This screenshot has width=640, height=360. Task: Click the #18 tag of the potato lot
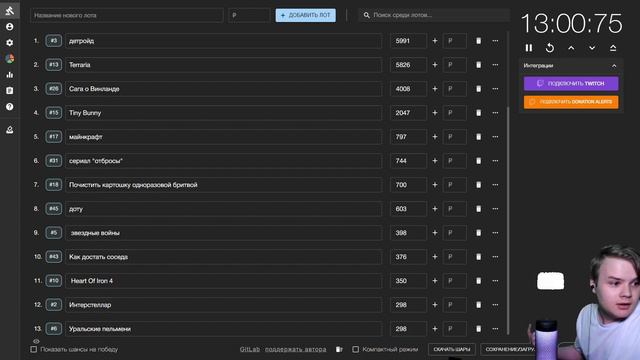(x=53, y=185)
